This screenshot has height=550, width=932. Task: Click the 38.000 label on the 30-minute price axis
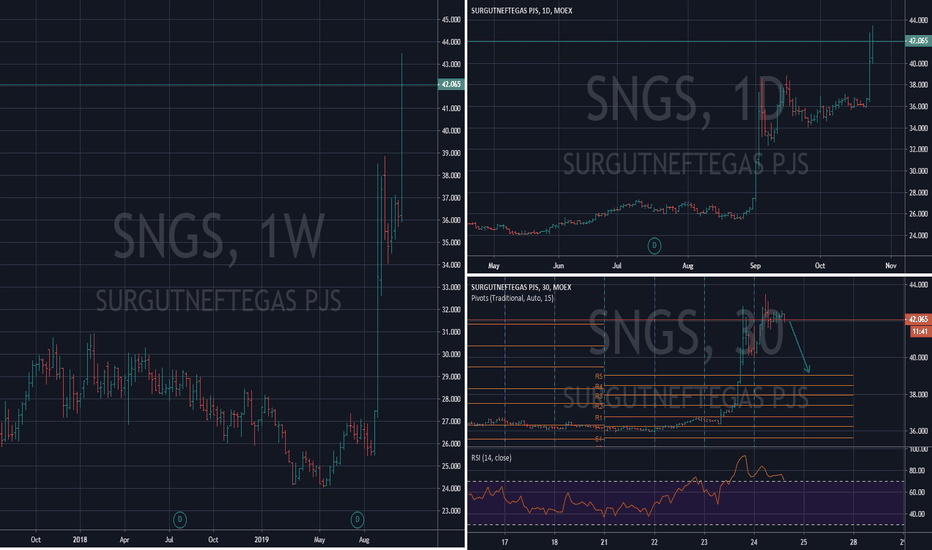(x=918, y=394)
